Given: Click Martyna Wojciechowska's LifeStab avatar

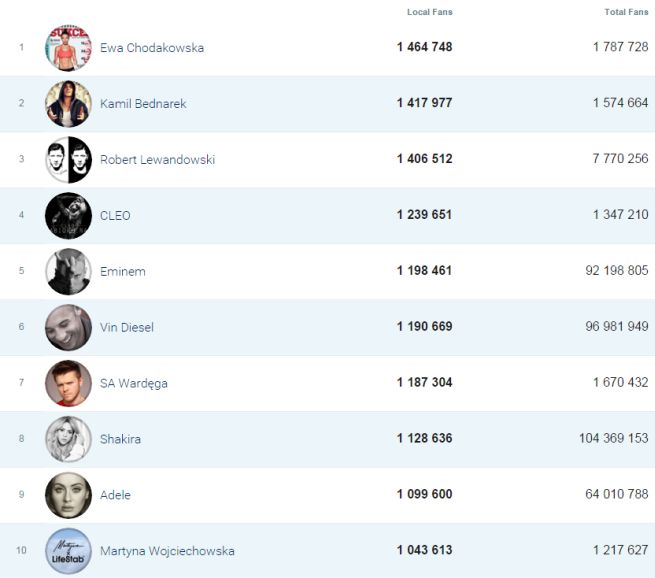Looking at the screenshot, I should pos(68,551).
